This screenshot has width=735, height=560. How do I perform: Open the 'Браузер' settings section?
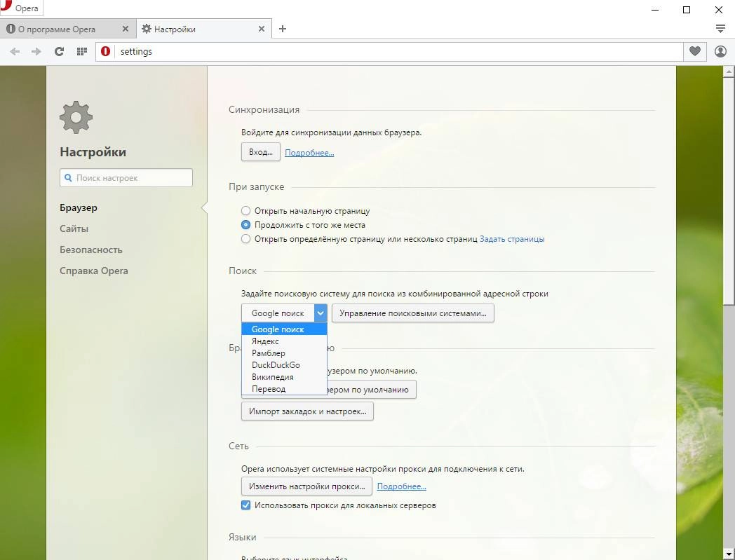tap(79, 207)
